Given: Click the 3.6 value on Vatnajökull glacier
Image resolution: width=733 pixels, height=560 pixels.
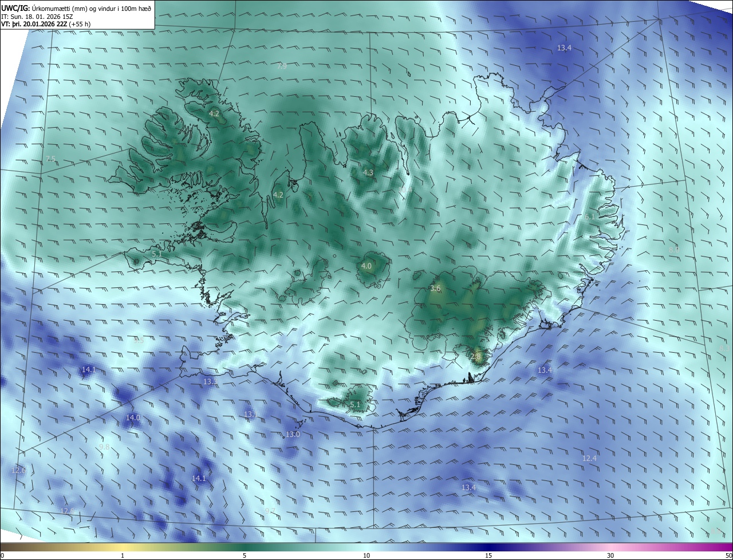Looking at the screenshot, I should (435, 289).
